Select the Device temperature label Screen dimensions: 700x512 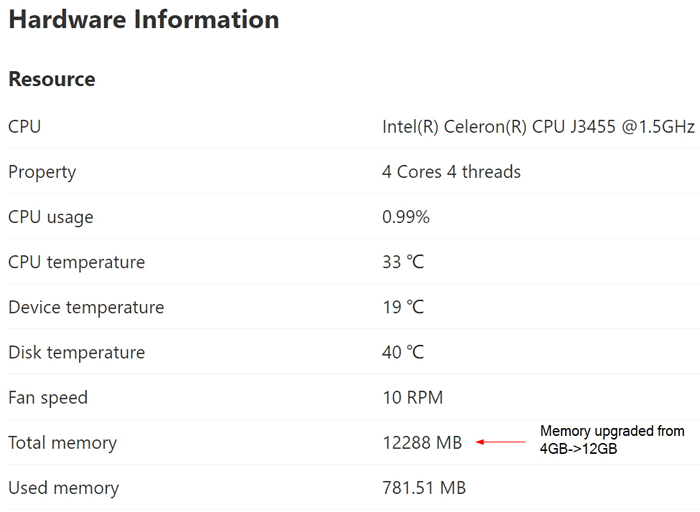(86, 307)
